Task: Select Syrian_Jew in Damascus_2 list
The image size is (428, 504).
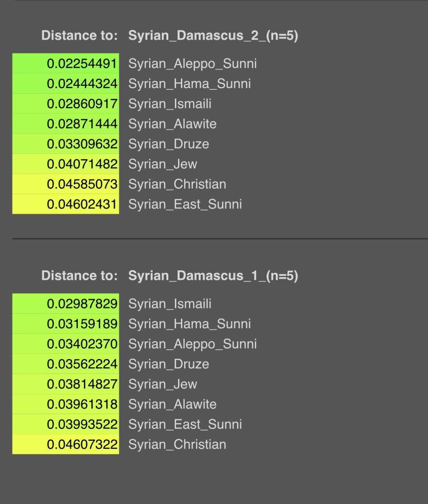Action: [x=162, y=164]
